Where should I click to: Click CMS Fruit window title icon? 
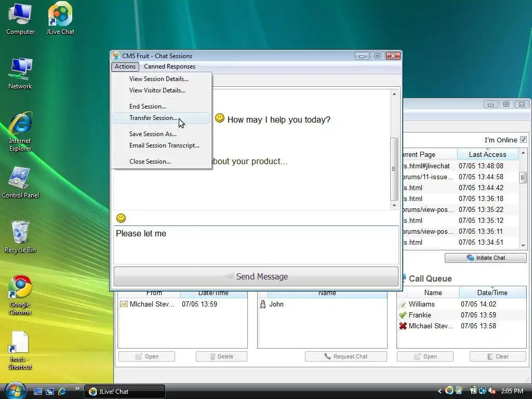point(116,56)
